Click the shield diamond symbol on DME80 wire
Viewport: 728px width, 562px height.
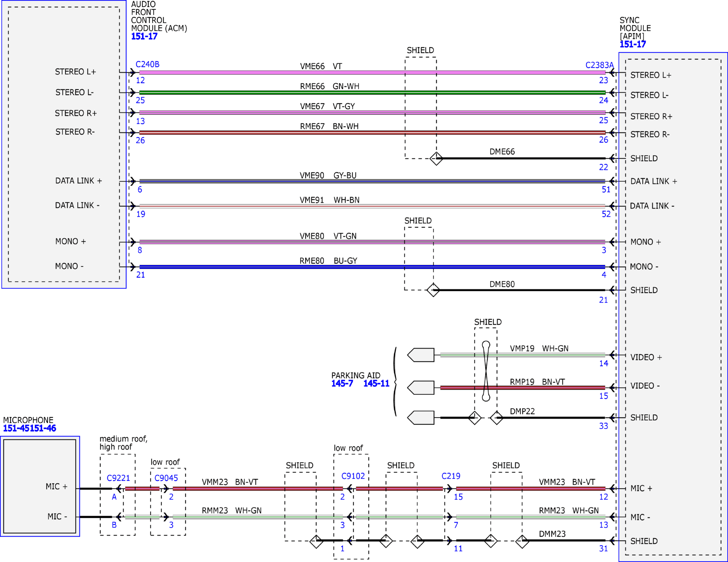[x=433, y=290]
